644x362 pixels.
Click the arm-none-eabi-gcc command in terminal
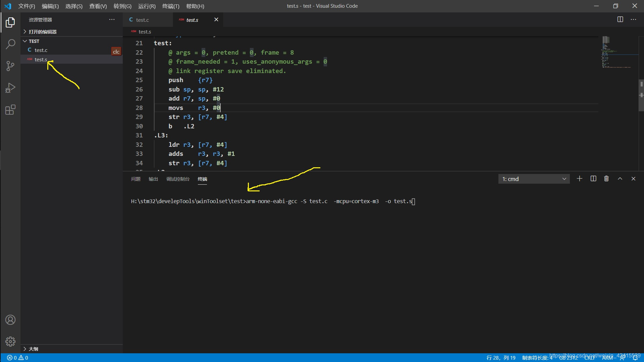click(x=329, y=201)
